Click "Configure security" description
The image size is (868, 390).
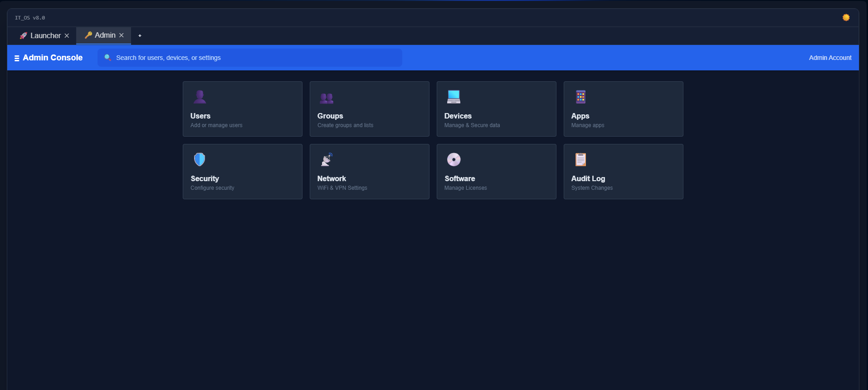click(x=212, y=188)
